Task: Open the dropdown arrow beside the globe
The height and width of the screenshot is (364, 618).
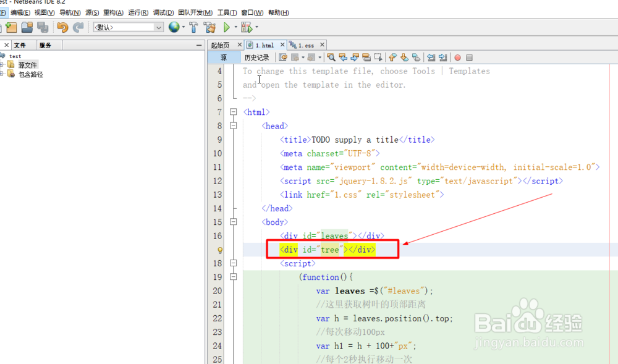Action: click(x=184, y=27)
